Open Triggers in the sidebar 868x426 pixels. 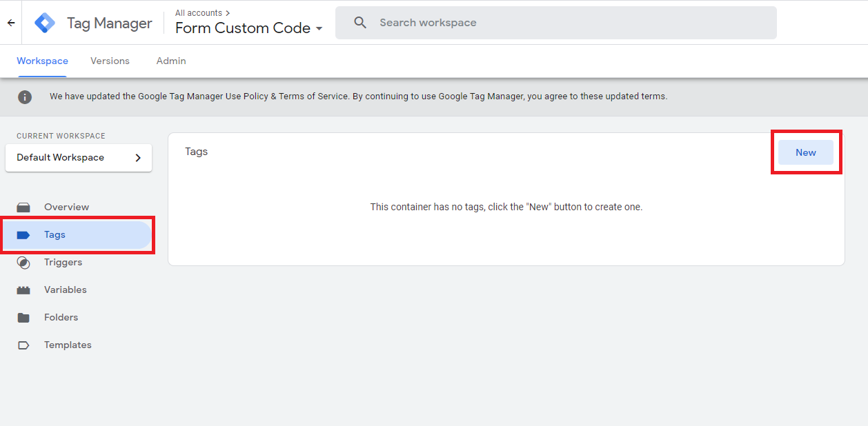(77, 263)
